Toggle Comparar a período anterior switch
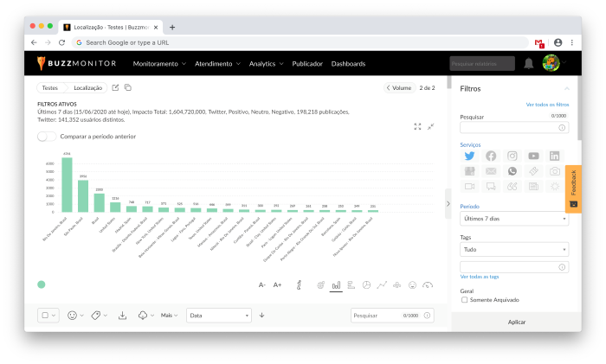This screenshot has width=606, height=364. [47, 136]
